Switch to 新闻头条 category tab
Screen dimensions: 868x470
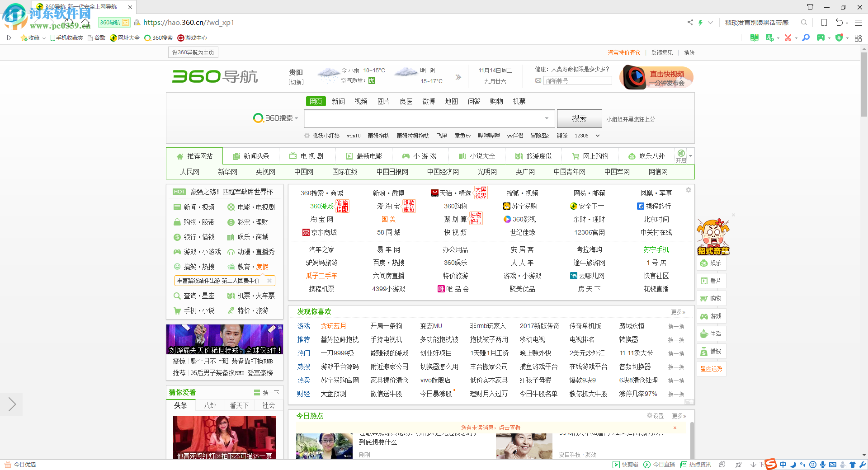point(251,156)
